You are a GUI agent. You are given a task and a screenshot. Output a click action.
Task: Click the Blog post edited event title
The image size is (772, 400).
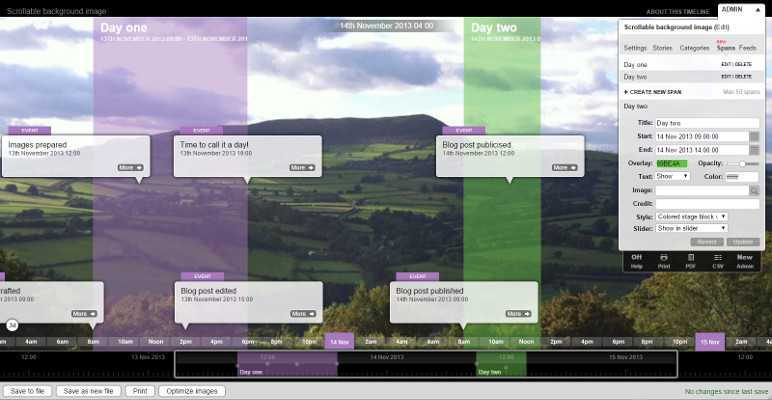[208, 291]
